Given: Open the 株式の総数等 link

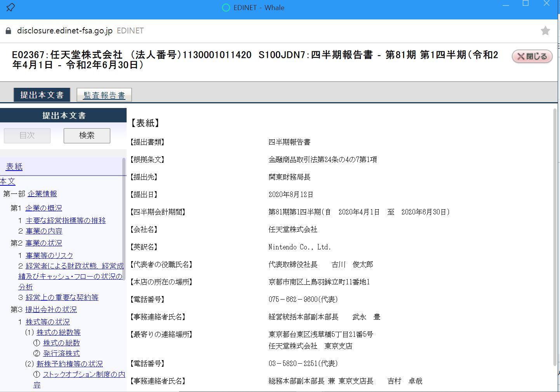Looking at the screenshot, I should pos(59,332).
